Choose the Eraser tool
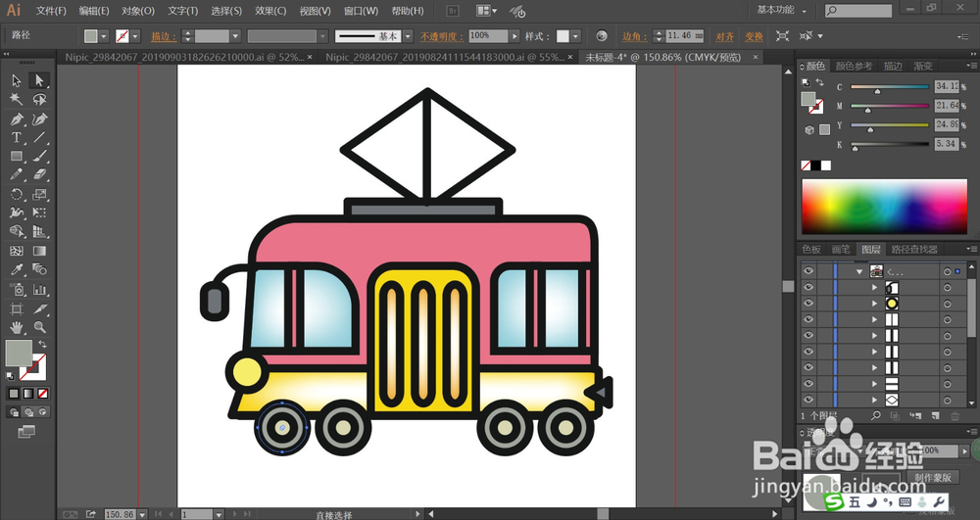Viewport: 980px width, 520px height. [39, 174]
